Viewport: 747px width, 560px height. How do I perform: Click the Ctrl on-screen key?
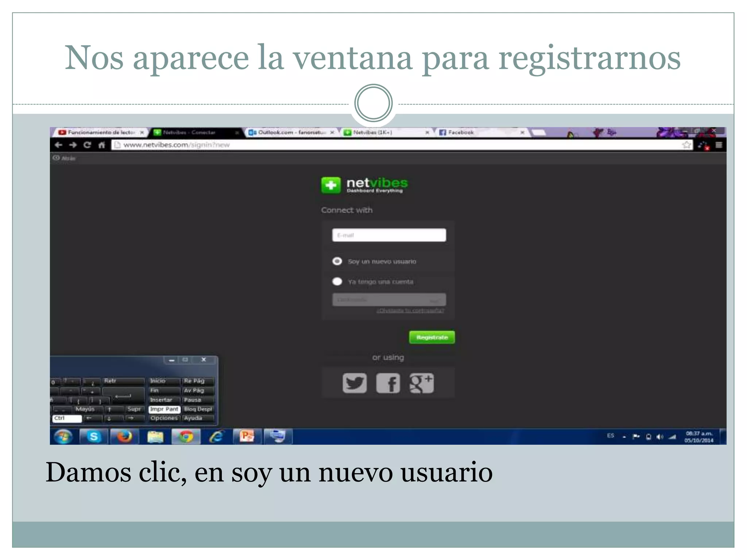[x=67, y=419]
